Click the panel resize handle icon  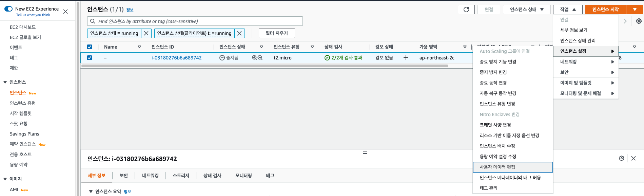365,153
